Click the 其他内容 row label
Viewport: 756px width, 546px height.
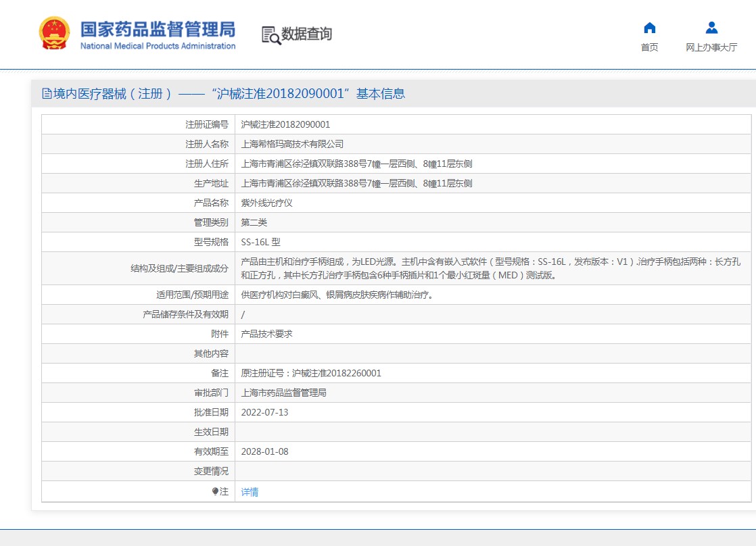point(211,353)
